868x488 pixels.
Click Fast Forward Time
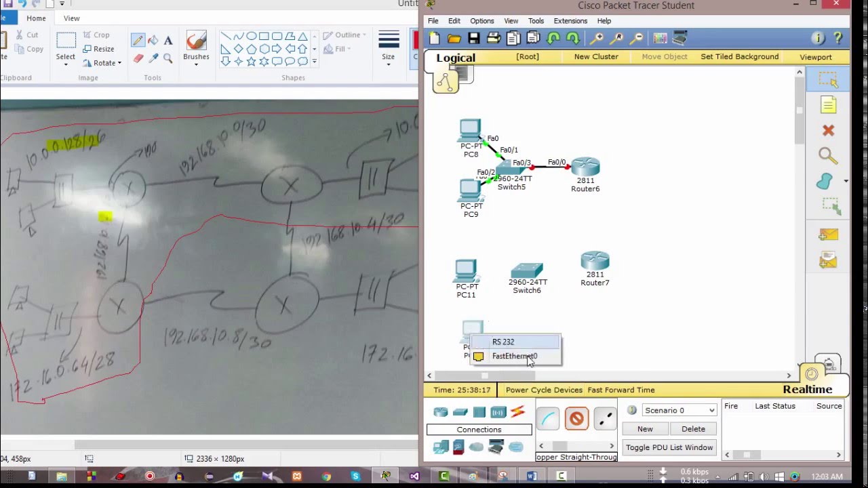621,390
